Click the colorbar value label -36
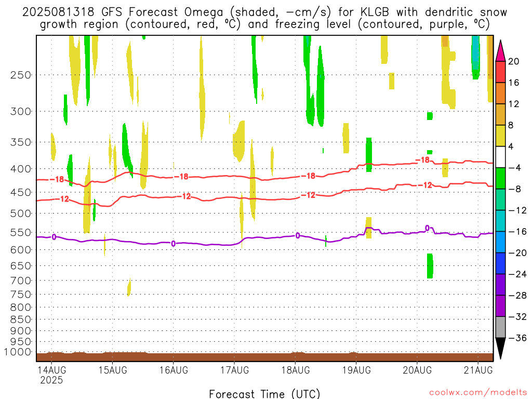Image resolution: width=532 pixels, height=399 pixels. click(517, 338)
